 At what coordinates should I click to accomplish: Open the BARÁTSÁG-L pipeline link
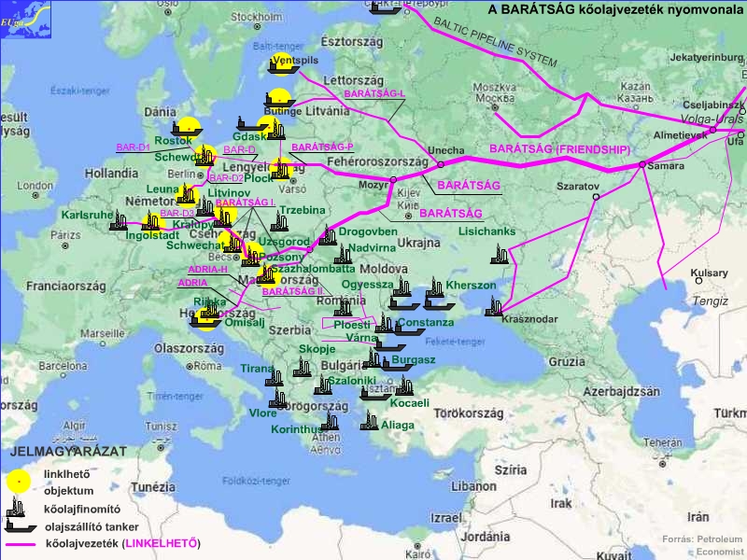(x=373, y=94)
